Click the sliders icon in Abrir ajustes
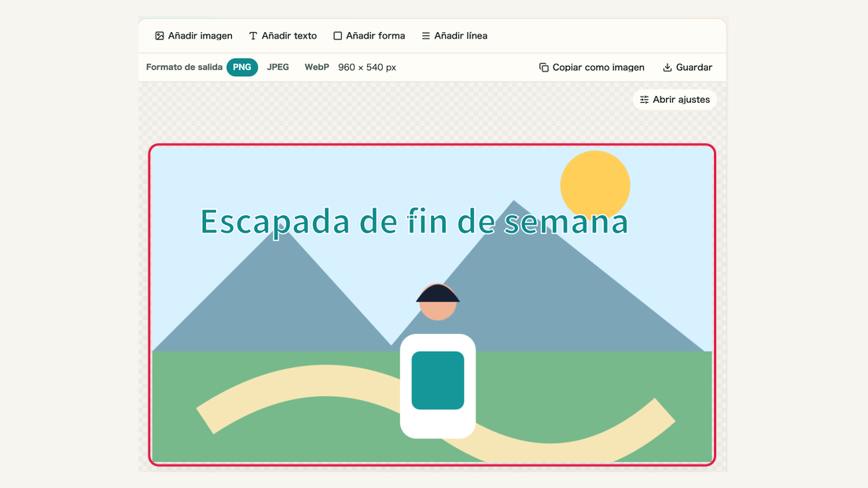 (645, 100)
